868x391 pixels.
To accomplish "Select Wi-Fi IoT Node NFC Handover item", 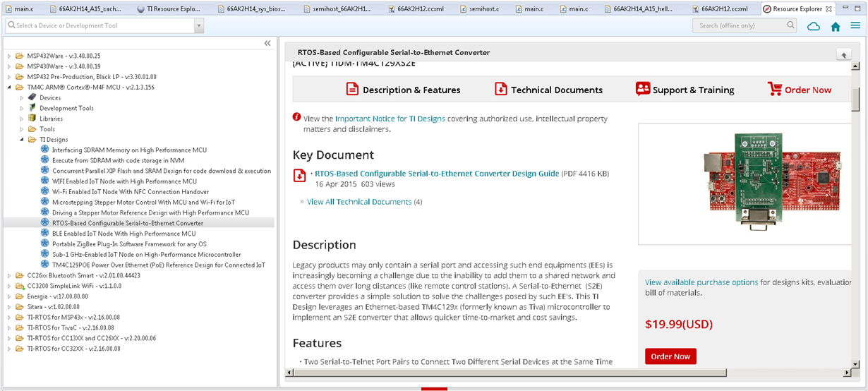I will (x=131, y=192).
